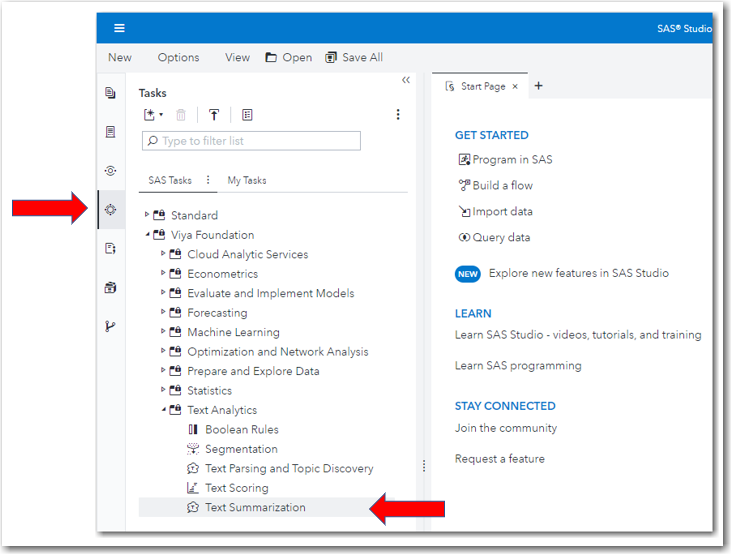Open the Tasks pane from the sidebar
The image size is (731, 554).
[x=111, y=209]
